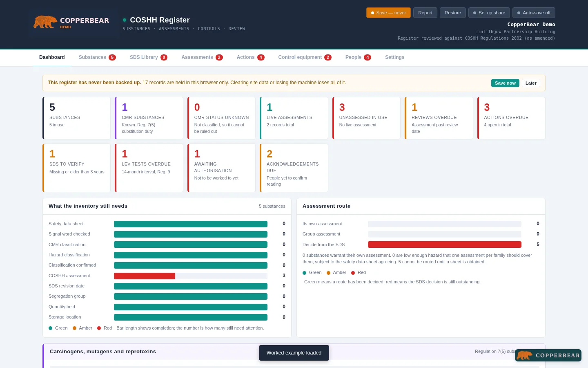Viewport: 588px width, 368px height.
Task: Open the Actions tab
Action: click(251, 57)
